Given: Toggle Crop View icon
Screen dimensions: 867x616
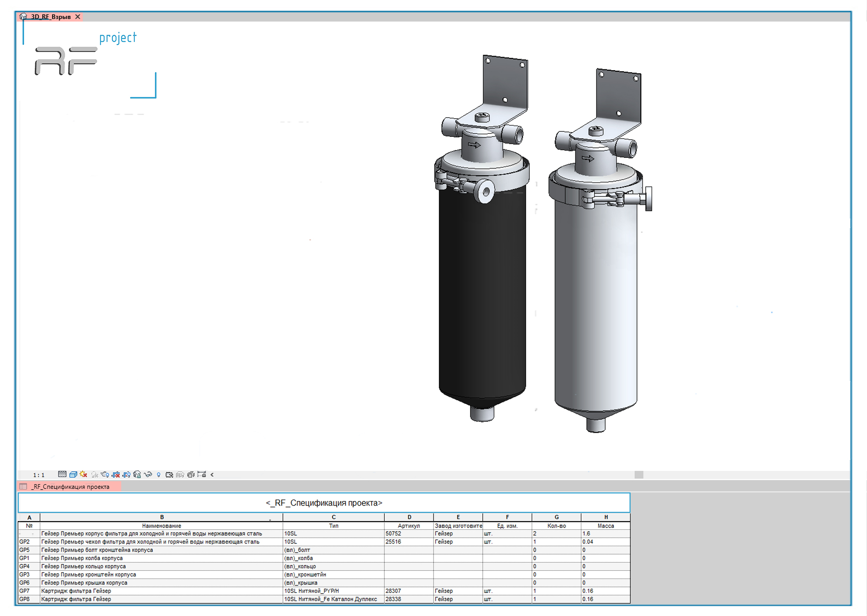Looking at the screenshot, I should (x=116, y=475).
